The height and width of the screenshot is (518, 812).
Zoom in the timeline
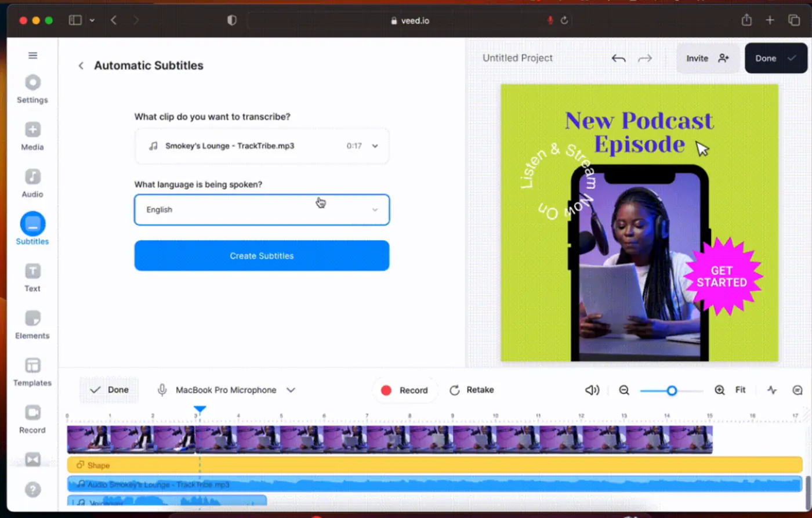click(x=720, y=390)
